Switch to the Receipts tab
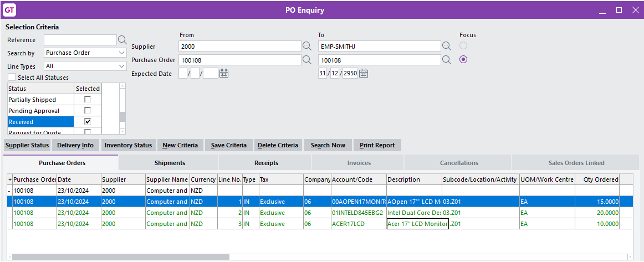 click(x=266, y=163)
